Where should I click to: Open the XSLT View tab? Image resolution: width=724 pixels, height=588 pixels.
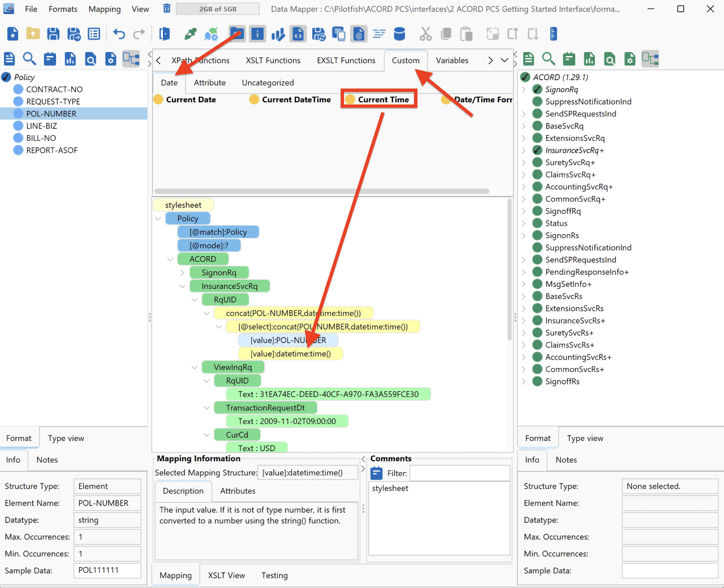pyautogui.click(x=226, y=576)
